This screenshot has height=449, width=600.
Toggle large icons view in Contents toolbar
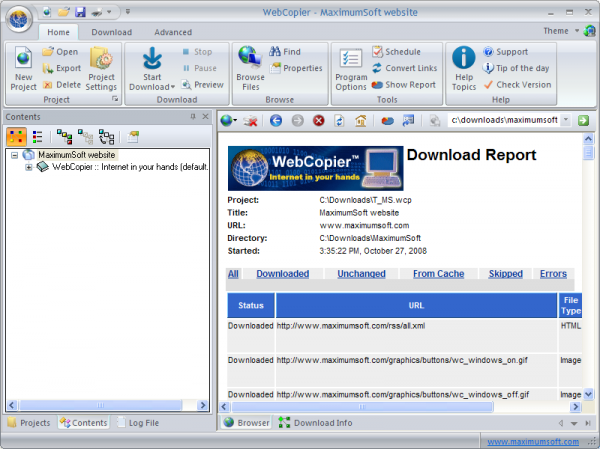click(x=16, y=137)
